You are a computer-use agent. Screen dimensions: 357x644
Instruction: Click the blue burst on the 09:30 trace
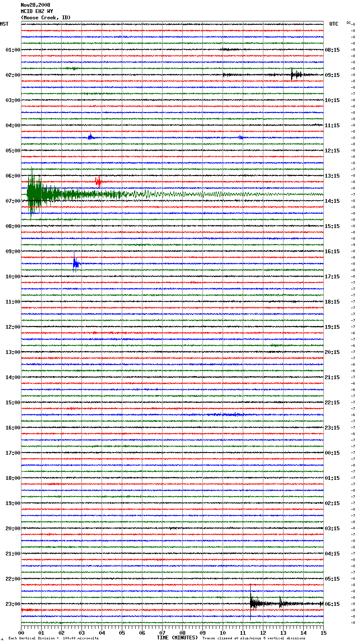(x=76, y=264)
